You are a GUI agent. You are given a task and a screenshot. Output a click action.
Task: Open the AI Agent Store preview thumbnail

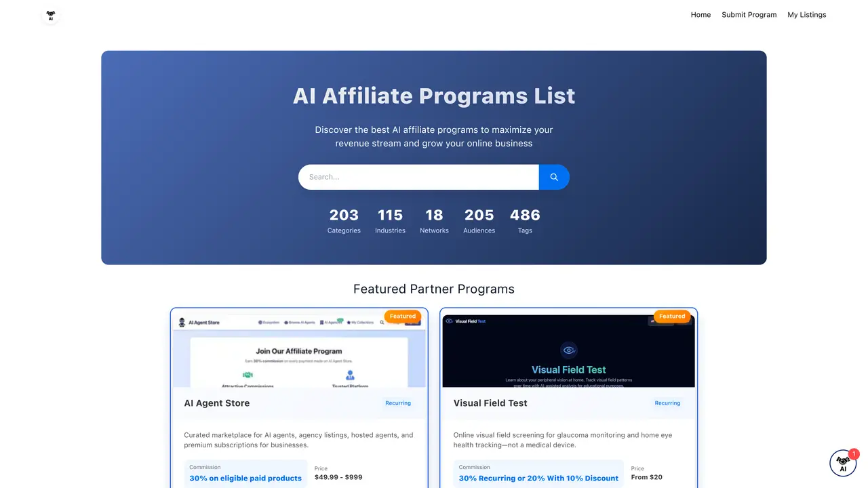pyautogui.click(x=299, y=351)
